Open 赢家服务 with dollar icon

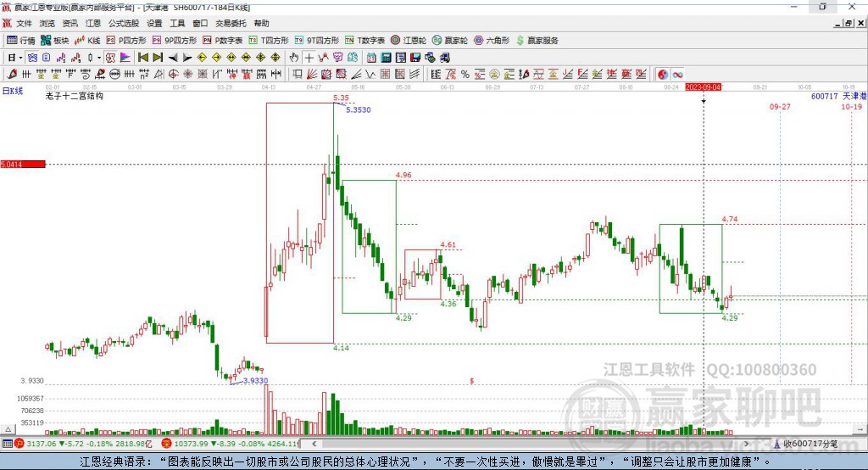pyautogui.click(x=537, y=41)
